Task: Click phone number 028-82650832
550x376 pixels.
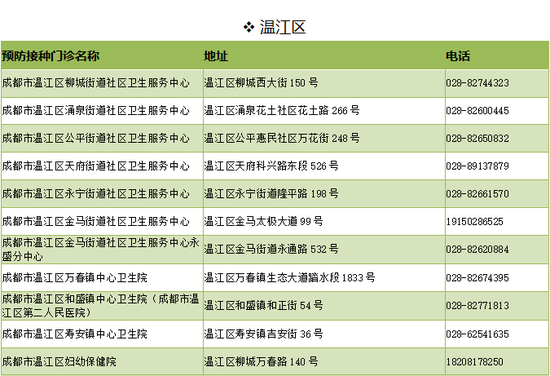Action: coord(477,139)
